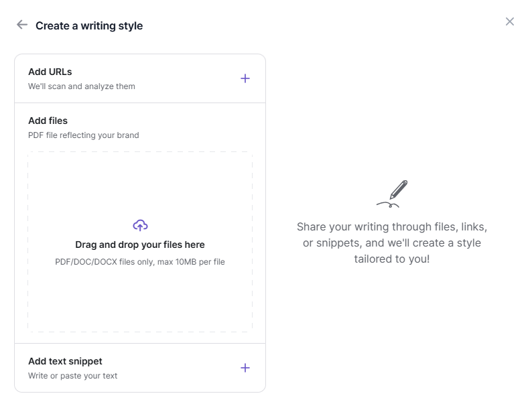This screenshot has height=408, width=532.
Task: Click the back arrow icon
Action: click(x=22, y=25)
